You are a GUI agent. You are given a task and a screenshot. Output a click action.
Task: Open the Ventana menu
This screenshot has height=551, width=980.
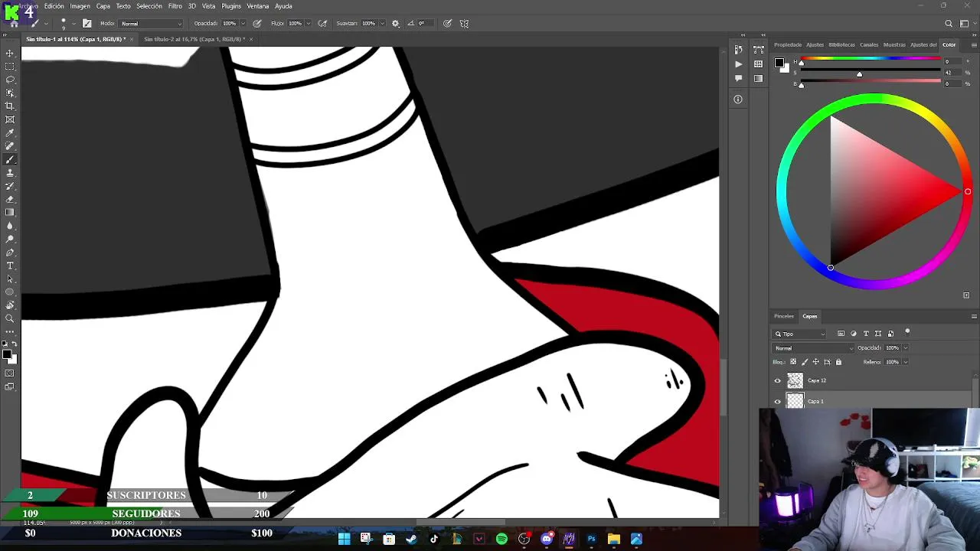[x=258, y=6]
